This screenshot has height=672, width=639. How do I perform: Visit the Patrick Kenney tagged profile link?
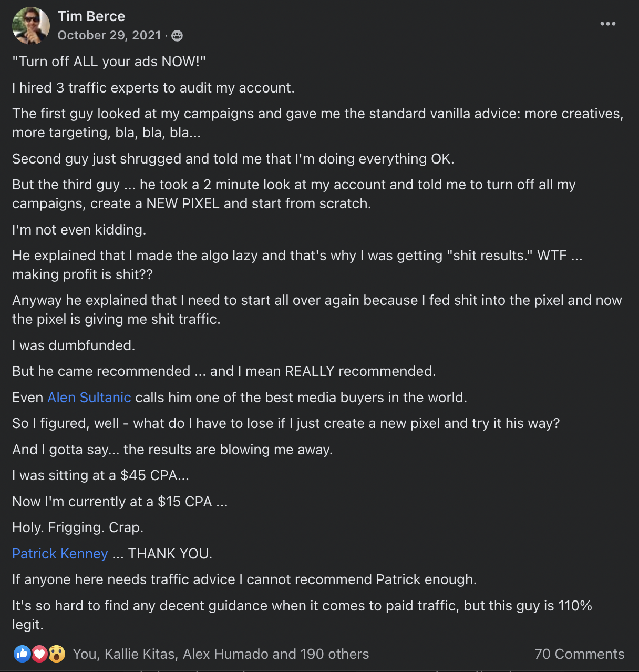[60, 554]
